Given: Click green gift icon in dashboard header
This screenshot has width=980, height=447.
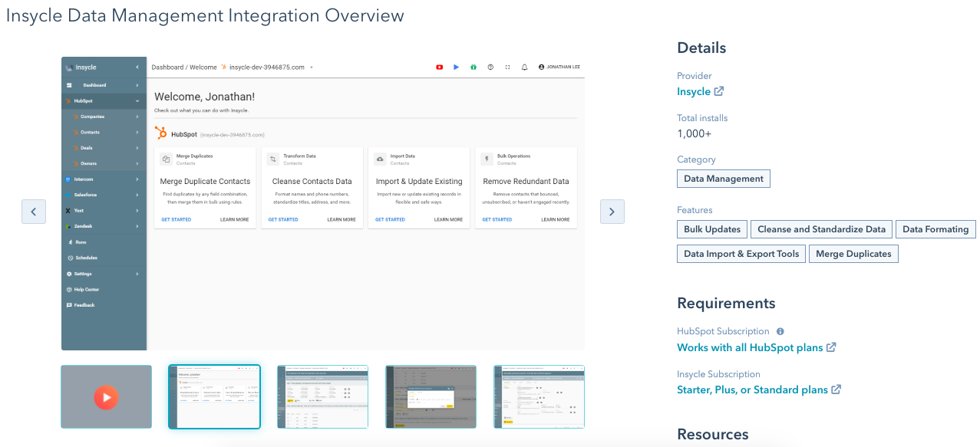Looking at the screenshot, I should point(474,67).
